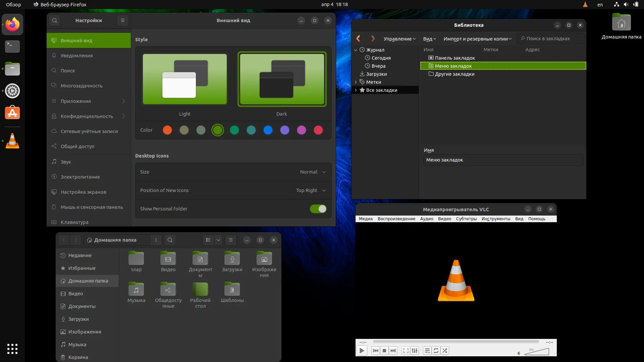Viewport: 644px width, 362px height.
Task: Disable Show Personal folder switch
Action: coord(318,209)
